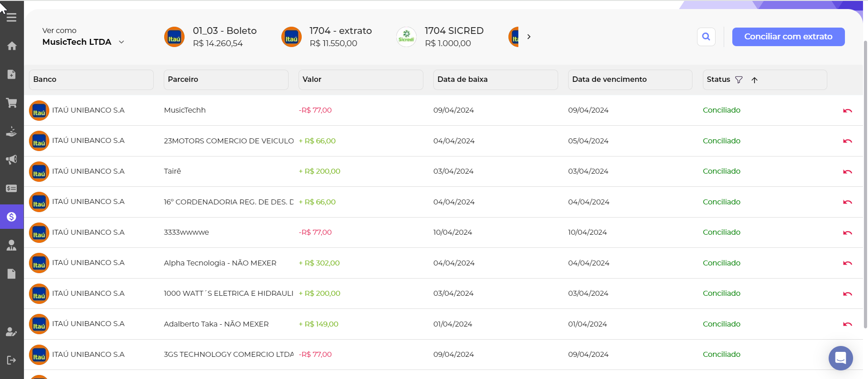Open the hamburger menu in sidebar

point(12,18)
